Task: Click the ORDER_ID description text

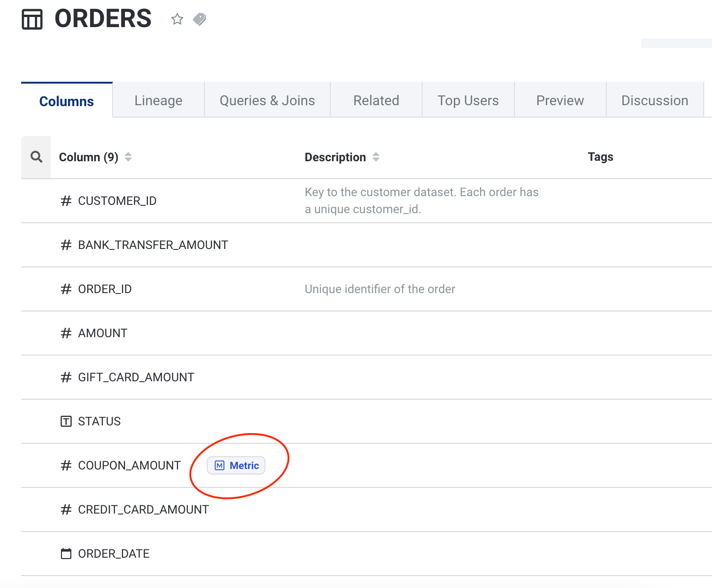Action: tap(380, 289)
